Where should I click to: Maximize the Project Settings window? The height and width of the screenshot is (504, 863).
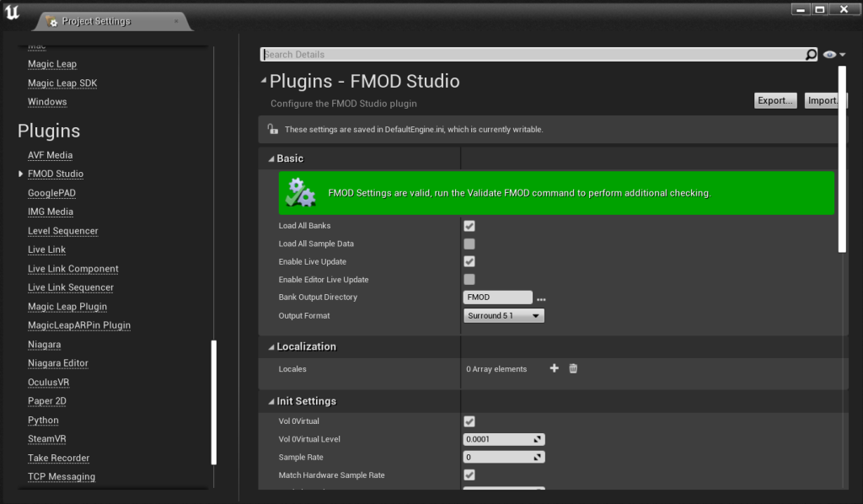(819, 9)
